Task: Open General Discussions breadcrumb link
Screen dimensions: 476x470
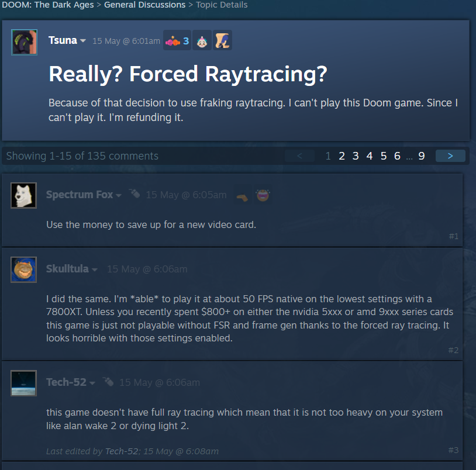Action: 145,5
